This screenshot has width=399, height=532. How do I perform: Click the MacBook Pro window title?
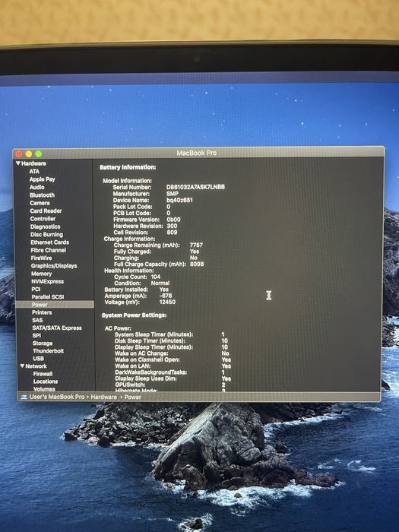(197, 153)
